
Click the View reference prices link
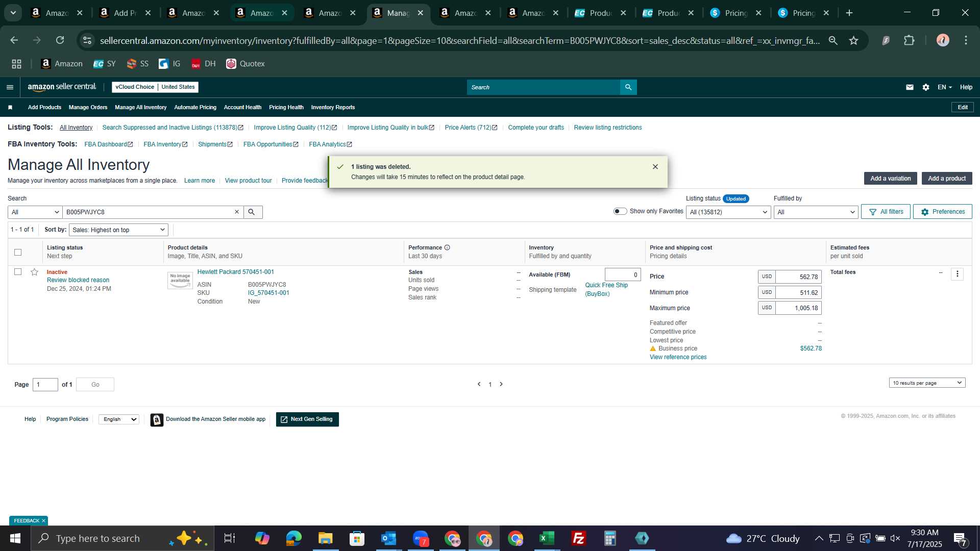(678, 358)
